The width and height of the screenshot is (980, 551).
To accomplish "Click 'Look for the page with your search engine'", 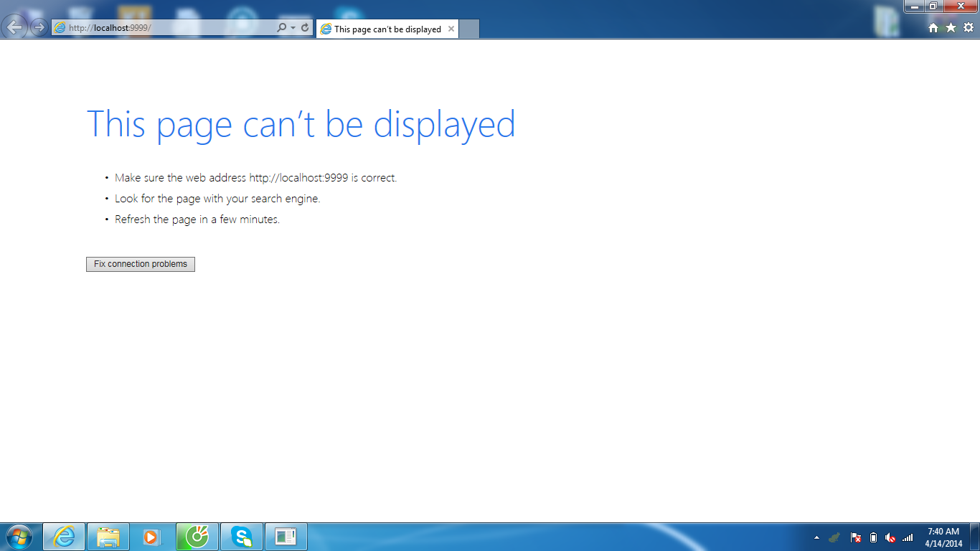I will [x=217, y=198].
